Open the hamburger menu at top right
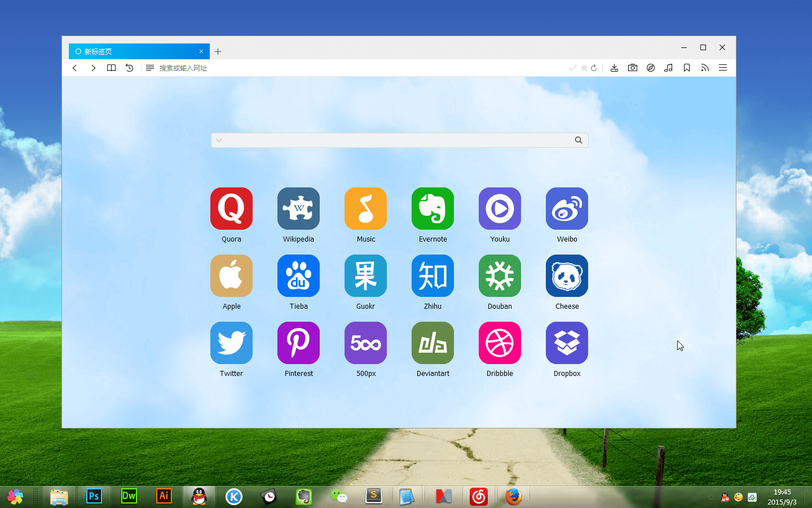This screenshot has height=508, width=812. click(x=723, y=68)
